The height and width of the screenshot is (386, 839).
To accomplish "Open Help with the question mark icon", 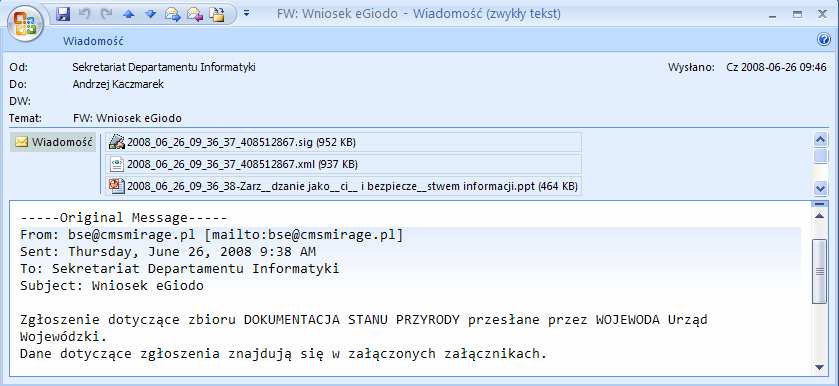I will click(823, 40).
